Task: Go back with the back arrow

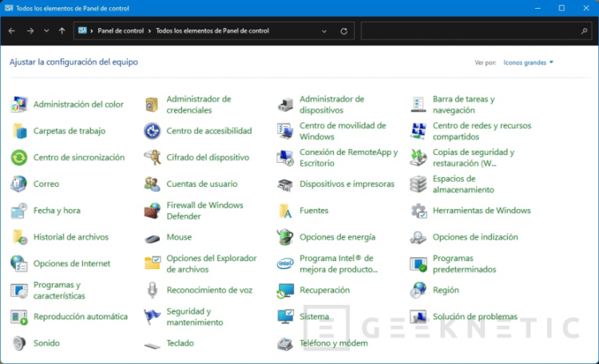Action: click(12, 30)
